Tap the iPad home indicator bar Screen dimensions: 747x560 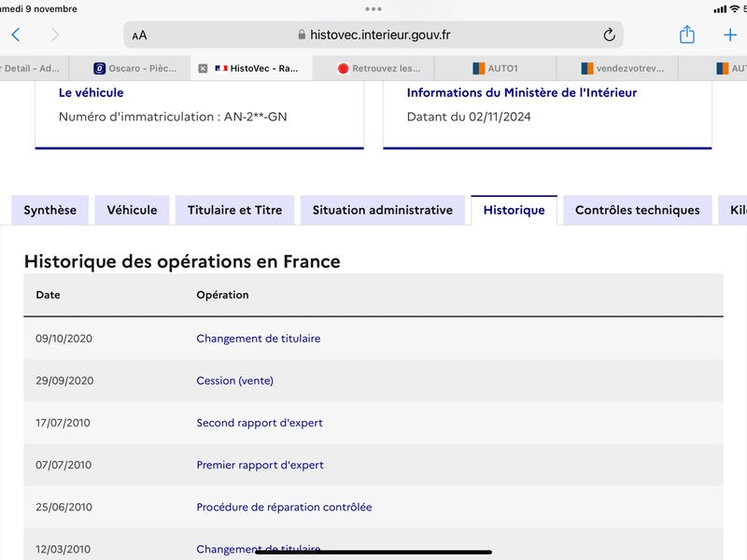click(373, 552)
